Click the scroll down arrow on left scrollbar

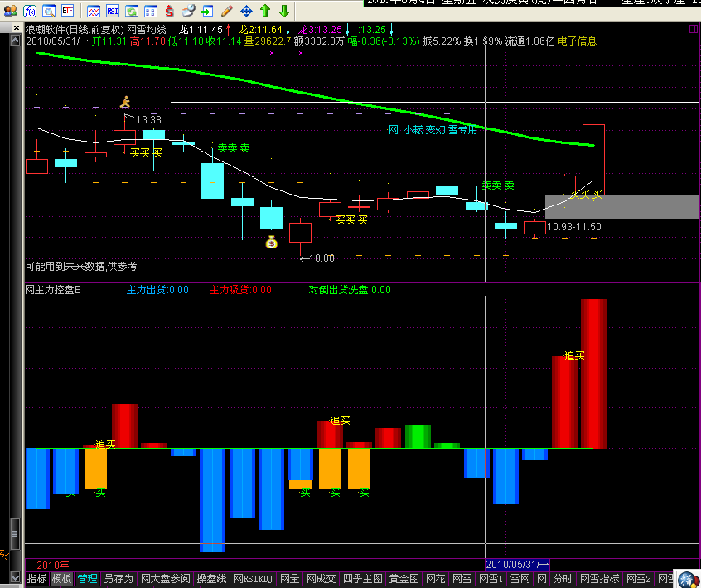pos(15,577)
